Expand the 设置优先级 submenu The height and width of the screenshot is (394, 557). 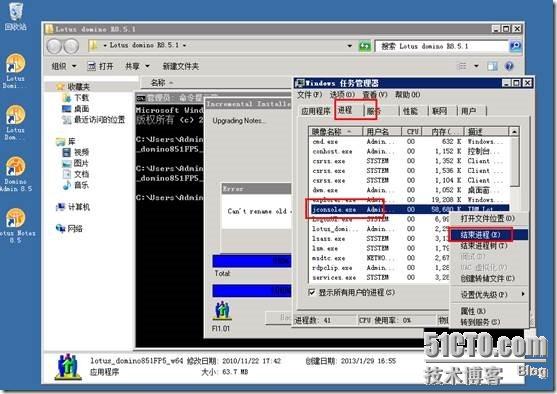click(x=490, y=295)
